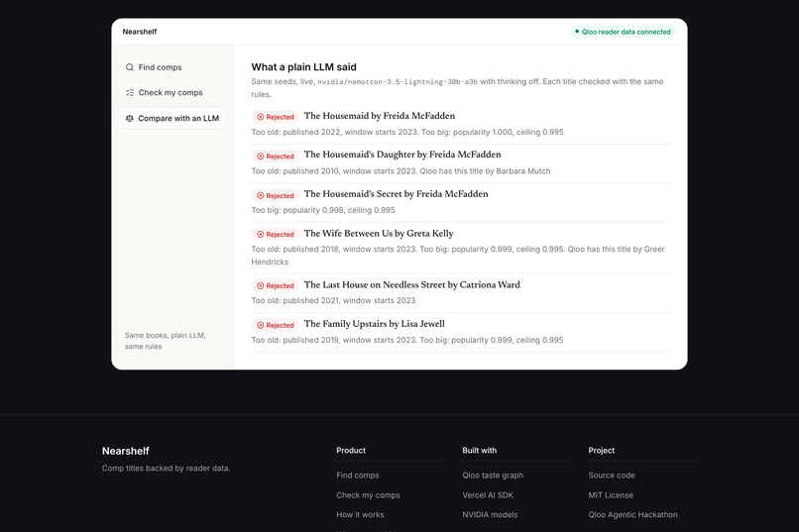Click title The Family Upstairs by Lisa Jewell

(375, 324)
